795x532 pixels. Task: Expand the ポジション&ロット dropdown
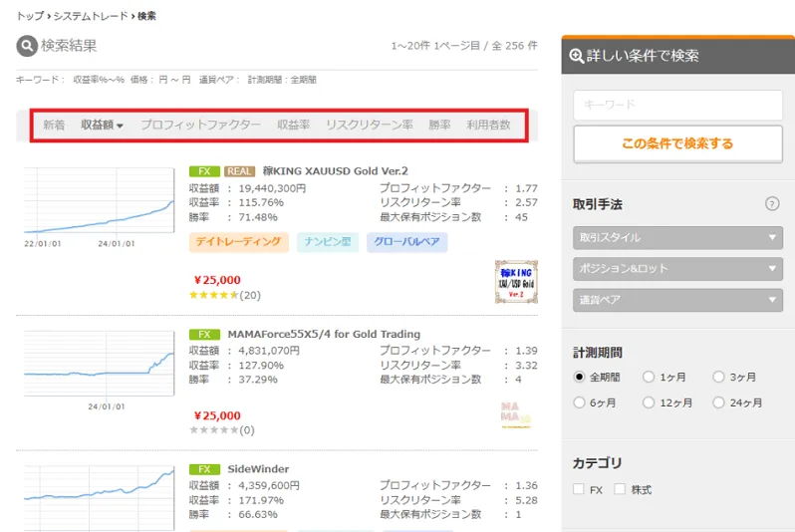(x=677, y=269)
